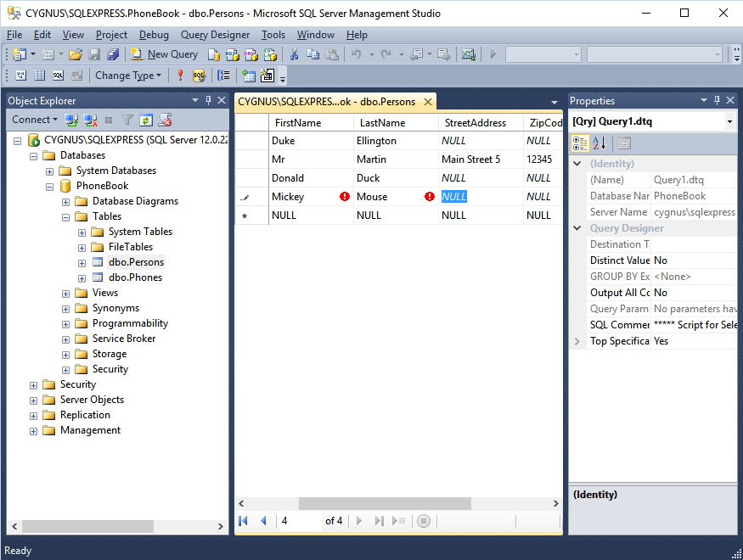Viewport: 743px width, 560px height.
Task: Click the Add Group By icon
Action: pyautogui.click(x=223, y=76)
